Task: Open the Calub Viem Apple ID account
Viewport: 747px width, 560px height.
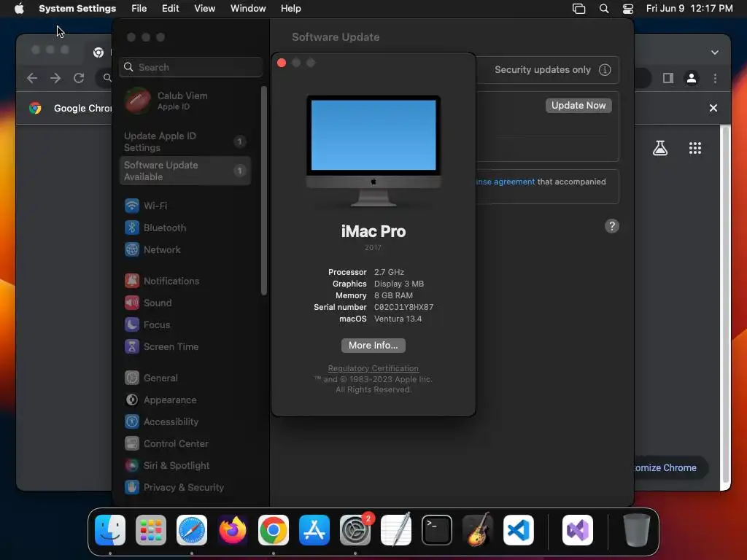Action: [185, 101]
